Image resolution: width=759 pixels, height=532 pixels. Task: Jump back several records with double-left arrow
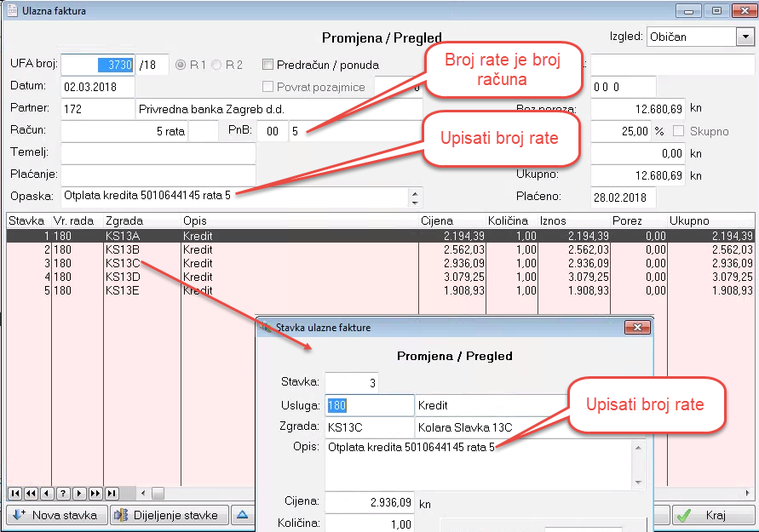pos(31,494)
